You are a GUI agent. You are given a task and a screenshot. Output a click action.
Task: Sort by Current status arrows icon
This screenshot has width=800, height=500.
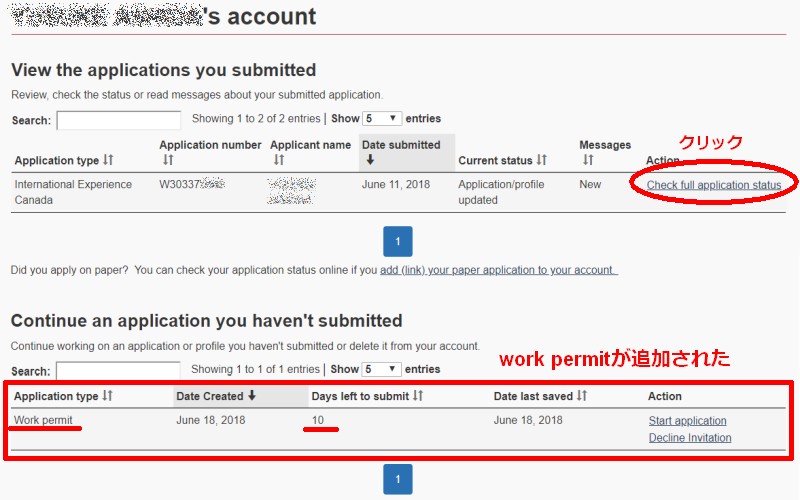point(542,160)
